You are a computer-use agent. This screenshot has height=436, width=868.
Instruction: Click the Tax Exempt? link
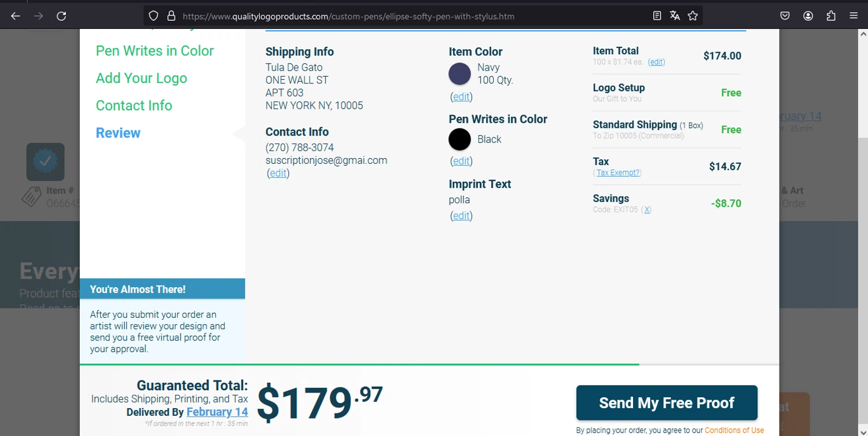[618, 173]
